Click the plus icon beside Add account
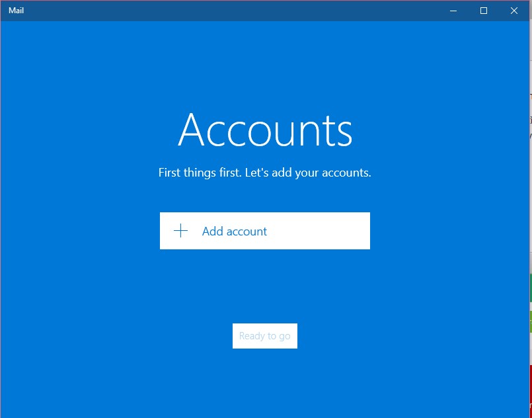This screenshot has height=418, width=532. click(181, 231)
